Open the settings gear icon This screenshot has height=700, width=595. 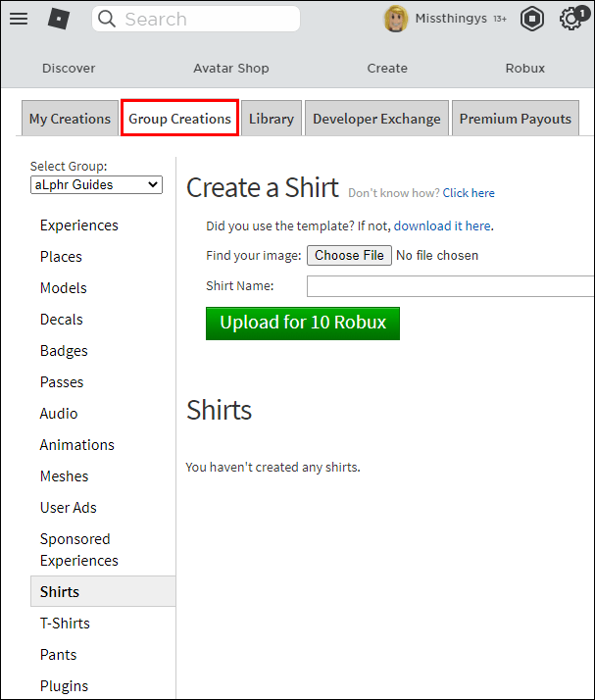pos(570,20)
